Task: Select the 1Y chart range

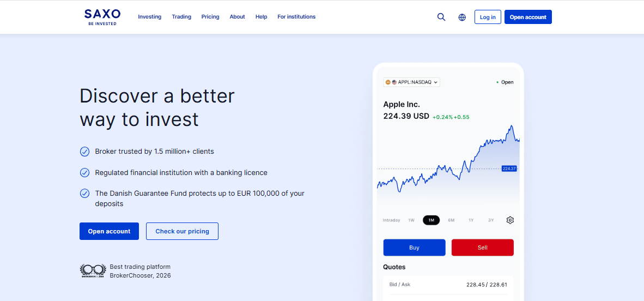Action: coord(471,220)
